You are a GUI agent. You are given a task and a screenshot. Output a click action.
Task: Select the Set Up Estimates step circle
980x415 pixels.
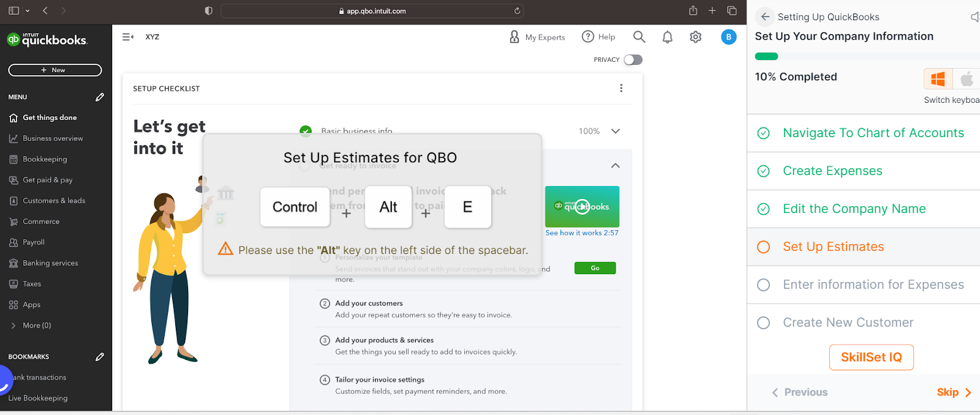pos(763,247)
